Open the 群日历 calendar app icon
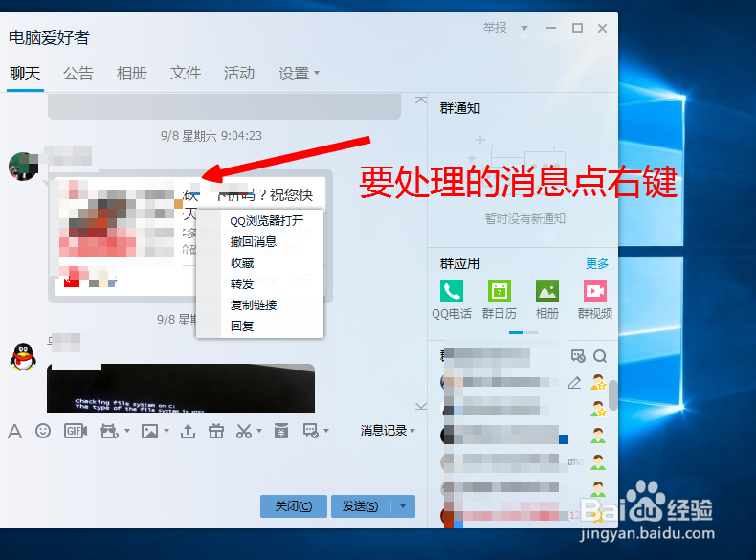 pyautogui.click(x=499, y=291)
